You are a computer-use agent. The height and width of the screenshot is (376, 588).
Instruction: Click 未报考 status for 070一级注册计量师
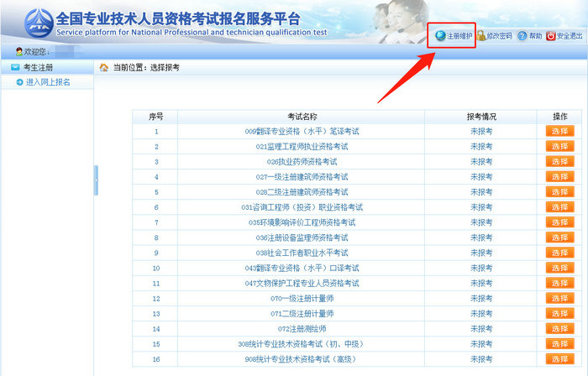point(481,298)
